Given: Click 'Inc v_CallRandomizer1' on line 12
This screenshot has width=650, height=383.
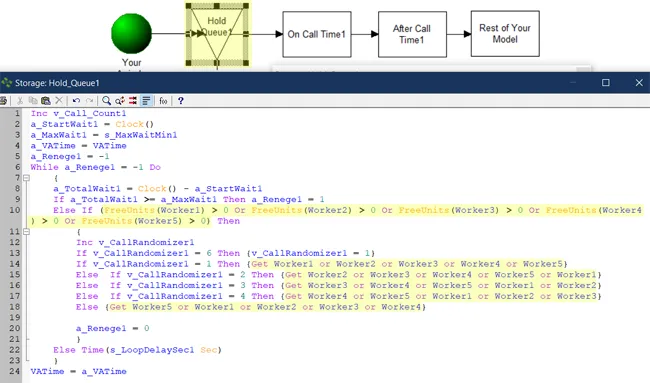Looking at the screenshot, I should pyautogui.click(x=135, y=242).
